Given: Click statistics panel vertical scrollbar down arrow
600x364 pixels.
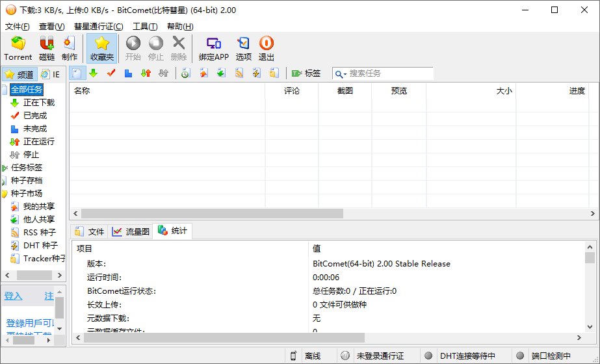Looking at the screenshot, I should (x=590, y=327).
